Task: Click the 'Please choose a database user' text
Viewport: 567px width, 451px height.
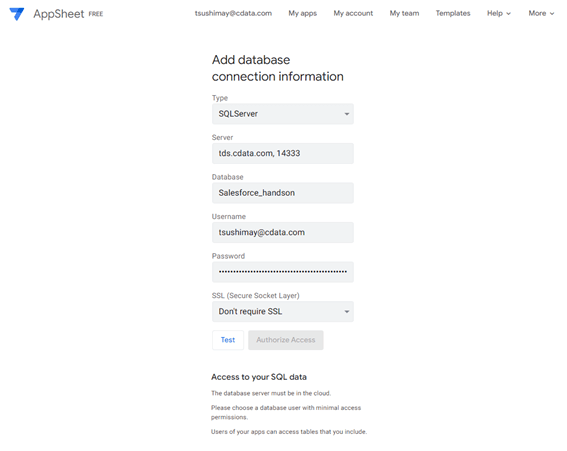Action: [286, 412]
